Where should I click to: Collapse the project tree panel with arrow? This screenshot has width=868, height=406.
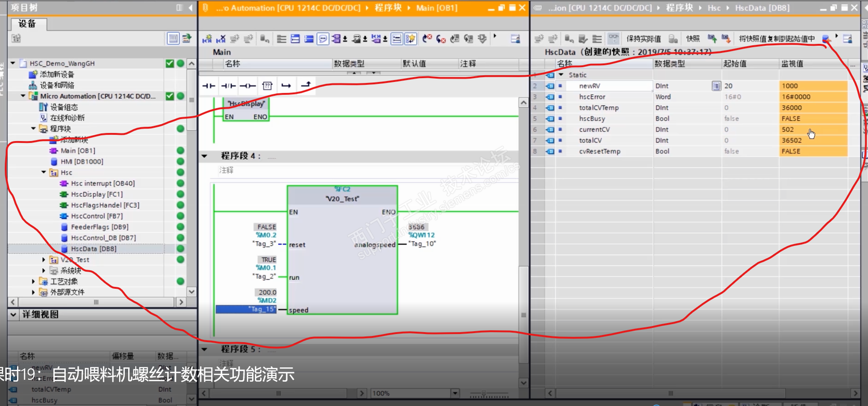pyautogui.click(x=191, y=8)
